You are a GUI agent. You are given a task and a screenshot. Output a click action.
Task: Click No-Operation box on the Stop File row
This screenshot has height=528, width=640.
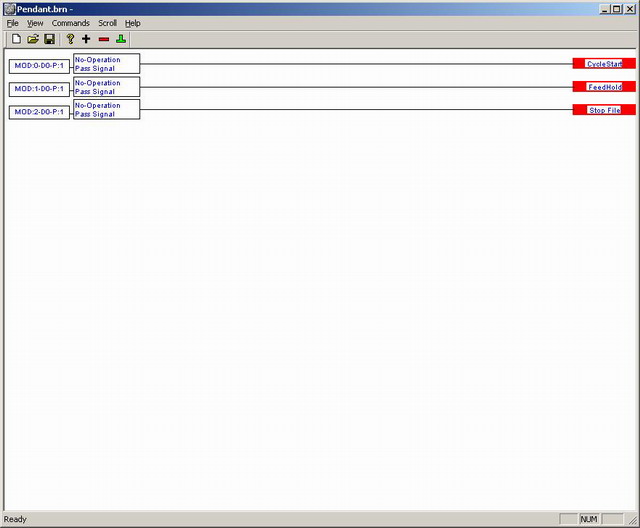pos(107,109)
